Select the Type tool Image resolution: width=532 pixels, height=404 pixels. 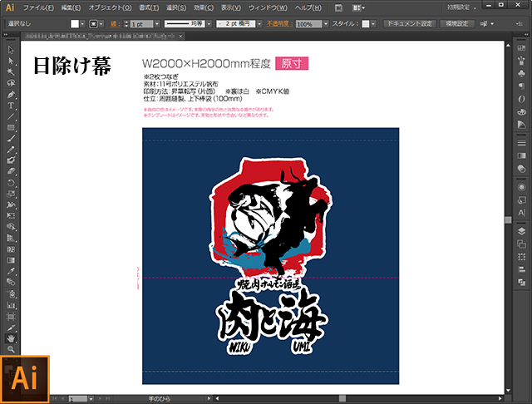click(x=11, y=106)
